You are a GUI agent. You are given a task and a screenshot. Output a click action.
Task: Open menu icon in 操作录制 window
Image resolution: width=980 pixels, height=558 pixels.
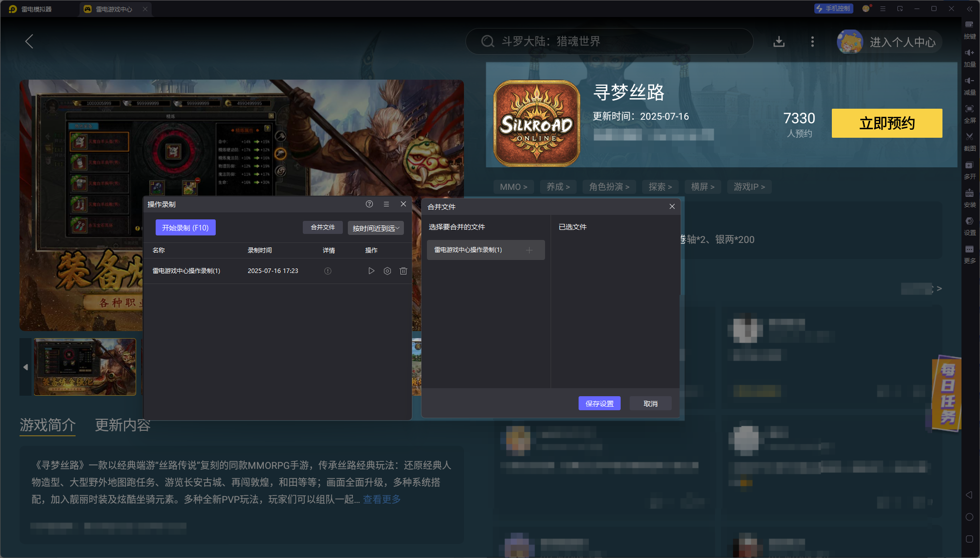[x=386, y=204]
